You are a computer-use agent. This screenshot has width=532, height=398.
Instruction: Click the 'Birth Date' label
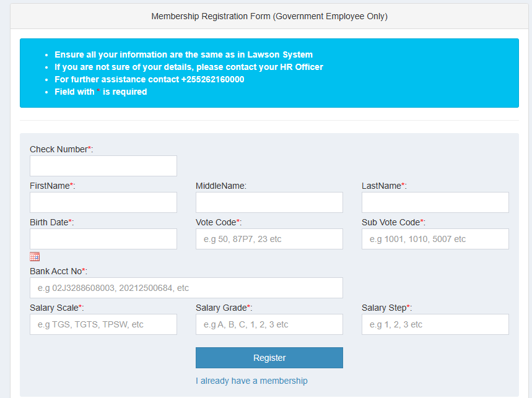point(51,222)
